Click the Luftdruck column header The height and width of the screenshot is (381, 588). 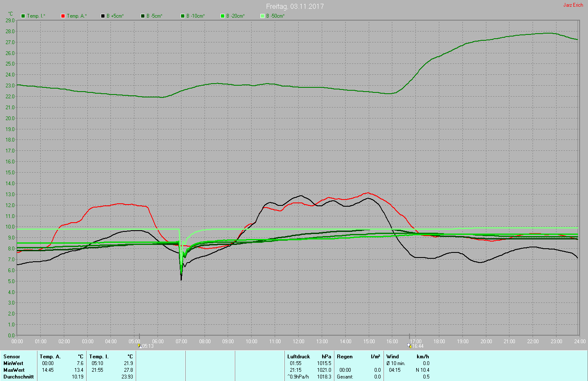tap(299, 357)
